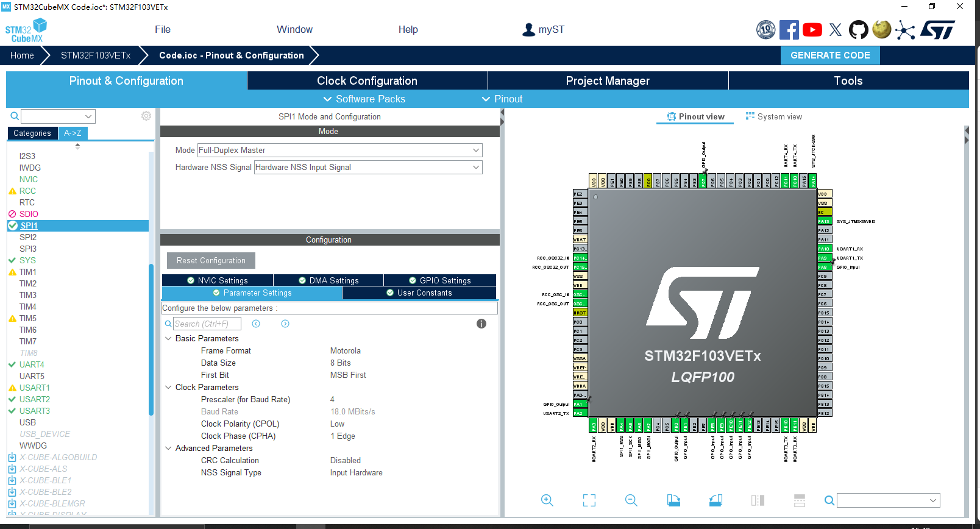Image resolution: width=980 pixels, height=529 pixels.
Task: Click the STM32CubeMX logo
Action: 26,30
